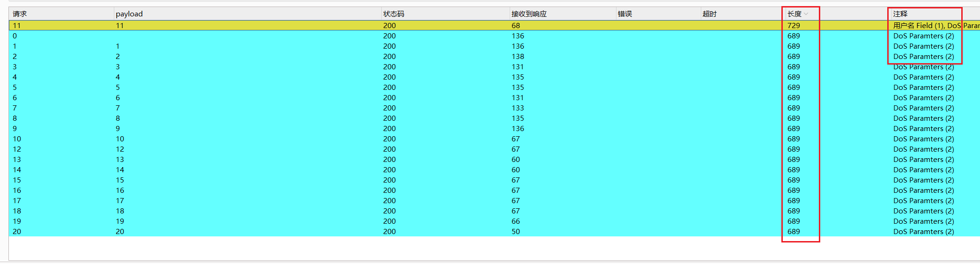Click payload value 19 in payload column
Screen dimensions: 980x264
pos(120,221)
